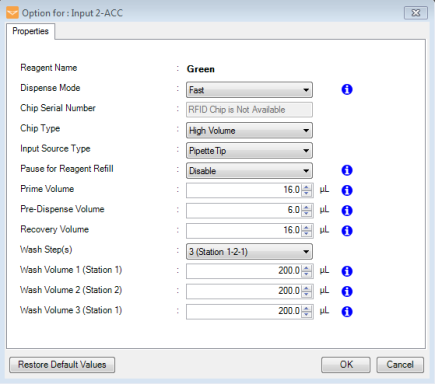Click info icon for Wash Volume 1

click(347, 271)
